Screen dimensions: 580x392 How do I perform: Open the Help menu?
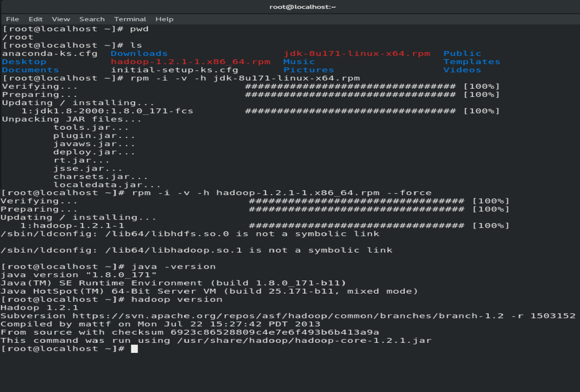pos(164,19)
